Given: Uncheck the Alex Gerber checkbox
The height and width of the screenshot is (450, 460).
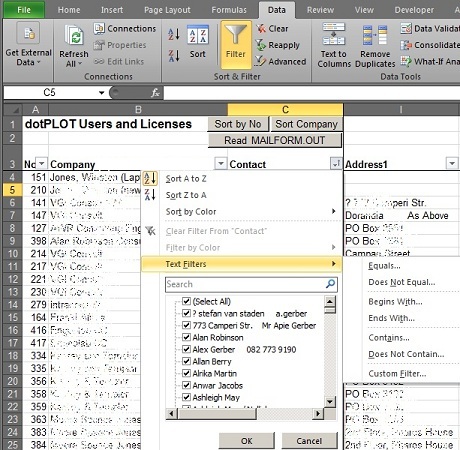Looking at the screenshot, I should (x=186, y=349).
